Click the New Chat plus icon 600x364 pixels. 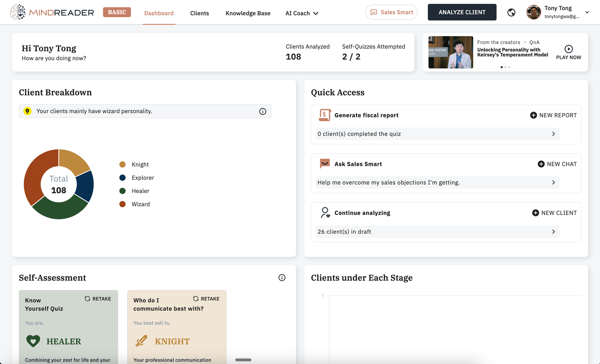point(541,164)
